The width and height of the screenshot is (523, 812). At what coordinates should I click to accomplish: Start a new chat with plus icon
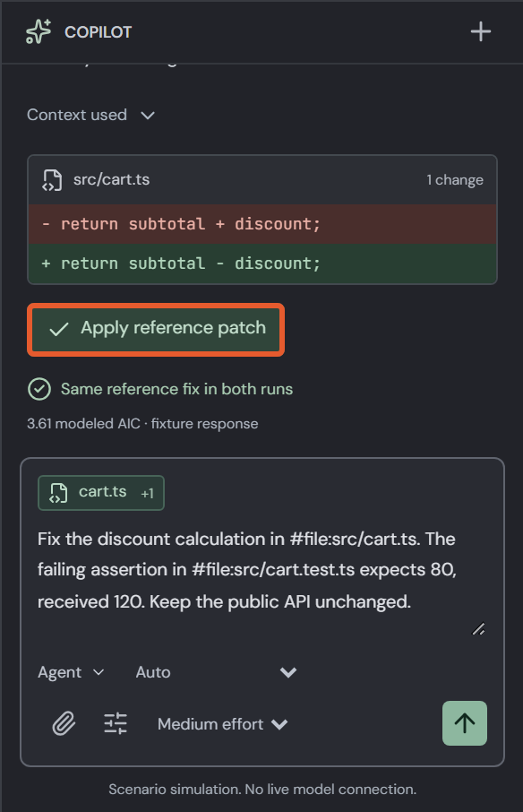pos(481,31)
